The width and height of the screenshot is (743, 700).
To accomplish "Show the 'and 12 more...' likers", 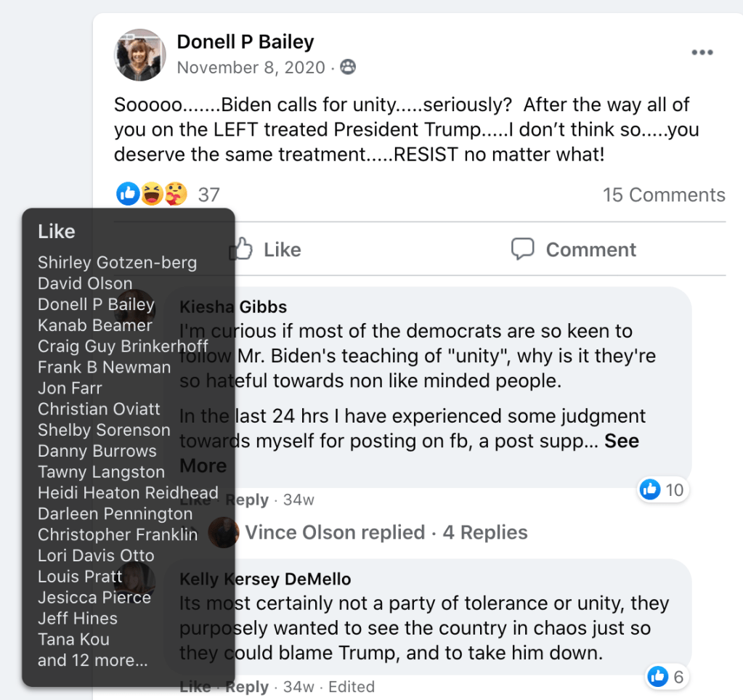I will point(92,661).
